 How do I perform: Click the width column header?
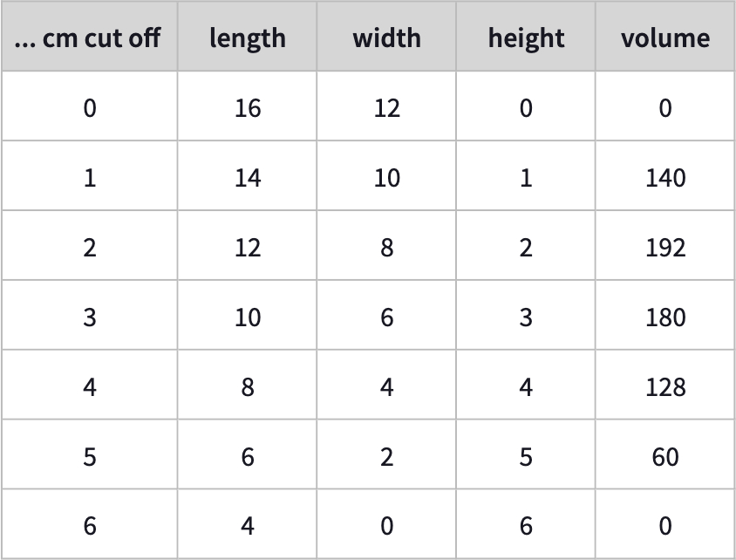(386, 38)
